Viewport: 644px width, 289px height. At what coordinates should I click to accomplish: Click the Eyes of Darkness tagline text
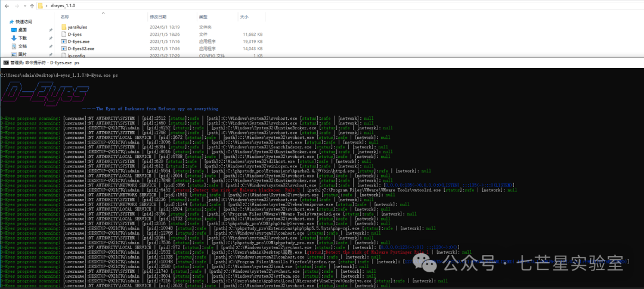coord(150,109)
